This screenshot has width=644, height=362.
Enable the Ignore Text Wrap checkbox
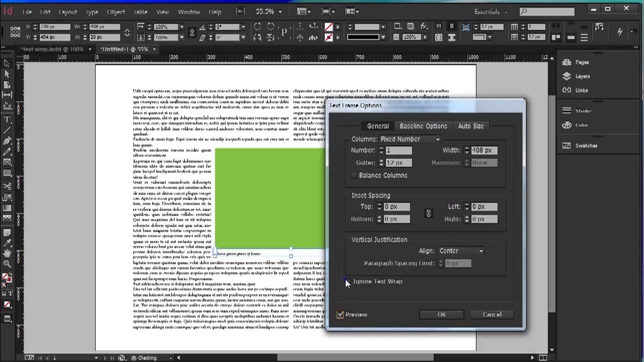click(348, 282)
